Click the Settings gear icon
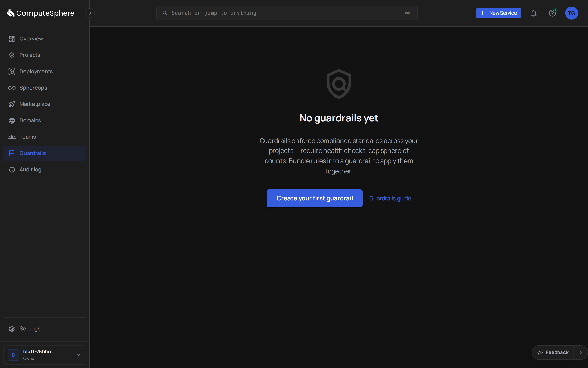Viewport: 588px width, 368px height. point(12,329)
